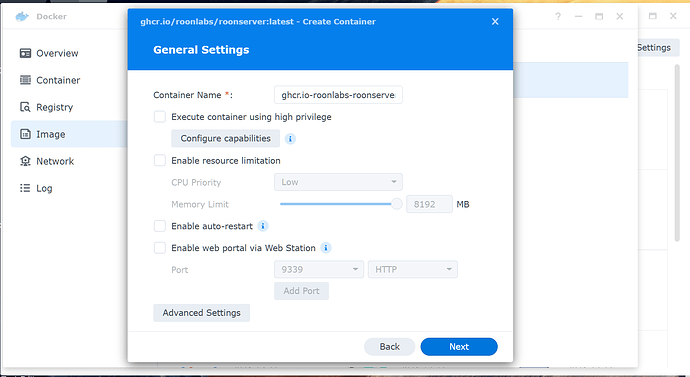Click the Memory Limit slider handle
Image resolution: width=690 pixels, height=377 pixels.
[x=397, y=204]
